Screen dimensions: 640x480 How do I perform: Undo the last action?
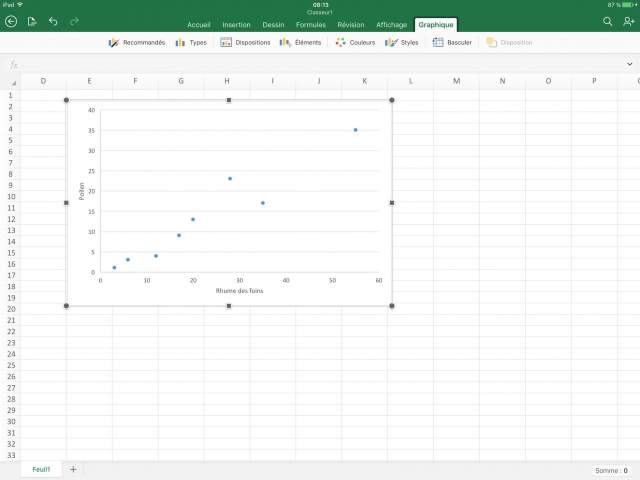pos(53,21)
